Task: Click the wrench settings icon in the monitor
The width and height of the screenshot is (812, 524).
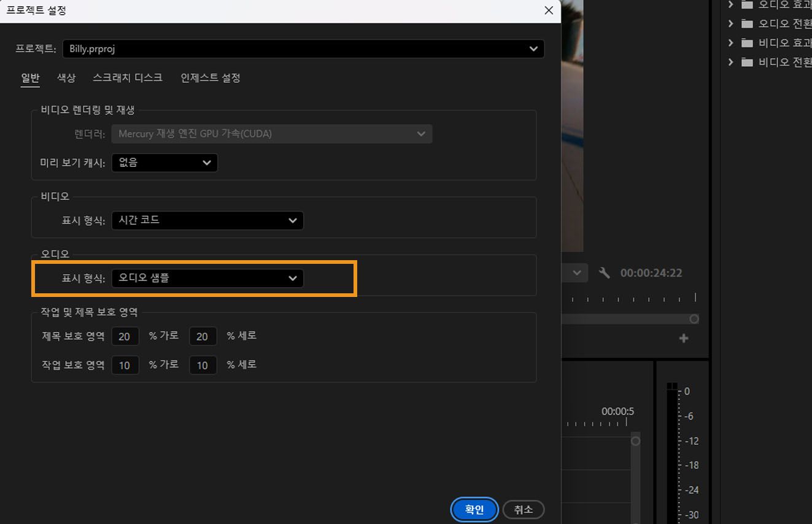Action: [x=605, y=273]
